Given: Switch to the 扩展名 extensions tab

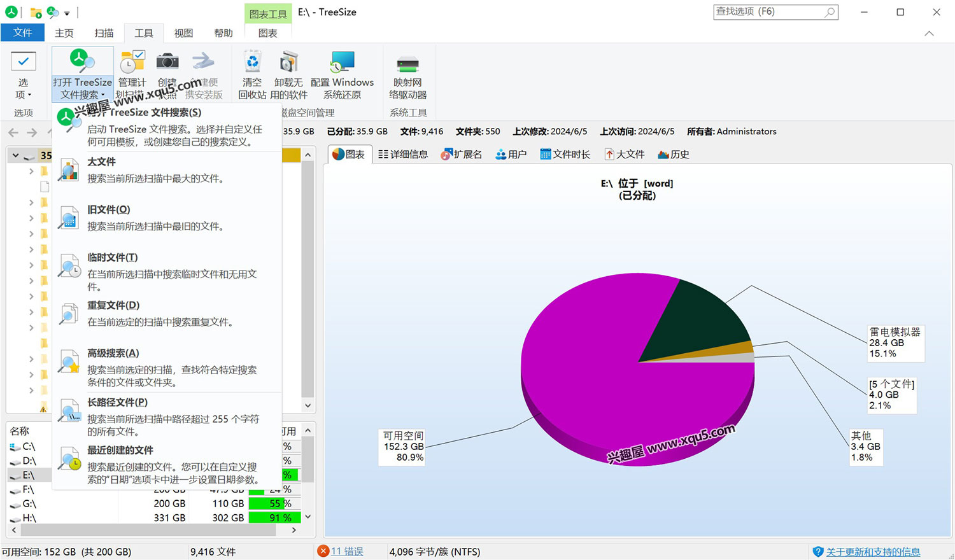Looking at the screenshot, I should tap(461, 154).
